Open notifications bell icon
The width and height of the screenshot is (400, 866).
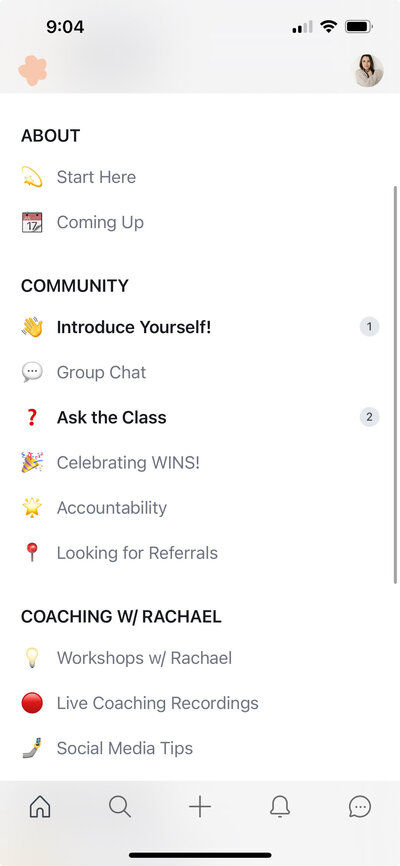coord(280,807)
